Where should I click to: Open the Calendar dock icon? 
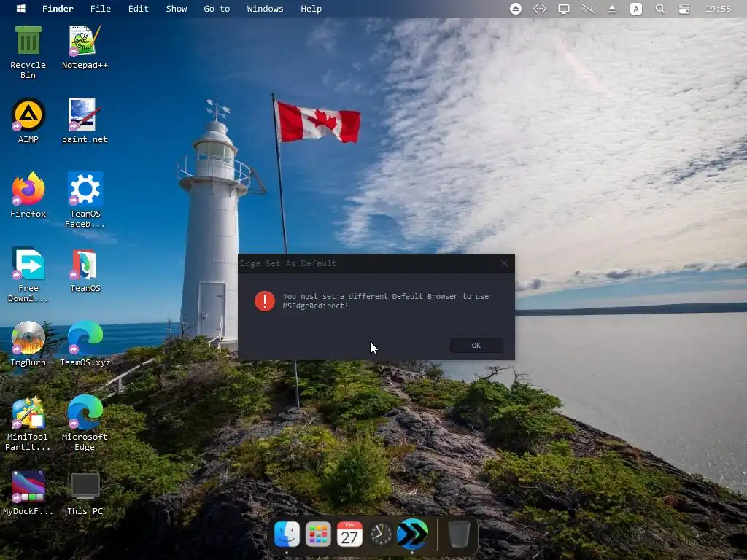(349, 534)
